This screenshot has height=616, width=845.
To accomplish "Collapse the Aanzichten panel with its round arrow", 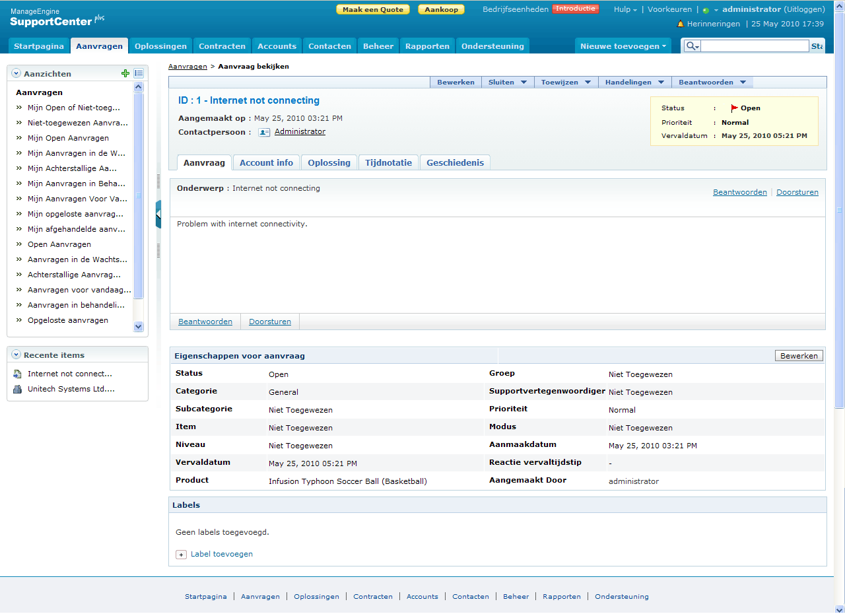I will click(17, 74).
